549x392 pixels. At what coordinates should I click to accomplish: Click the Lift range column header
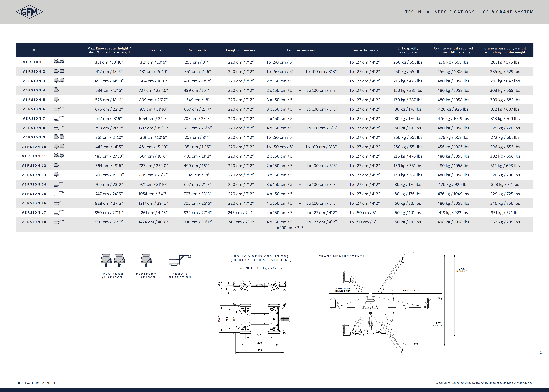153,50
